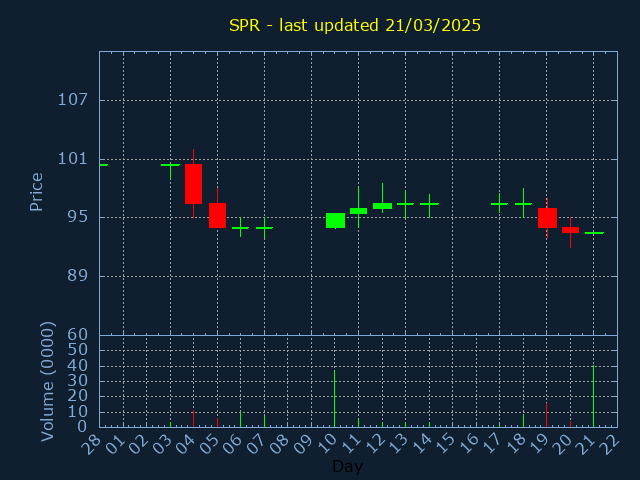Click the day axis label 03
The image size is (640, 480).
point(163,444)
